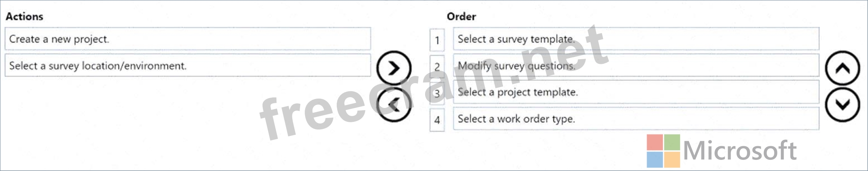The image size is (868, 171).
Task: Click the right arrow to move action
Action: pos(394,68)
